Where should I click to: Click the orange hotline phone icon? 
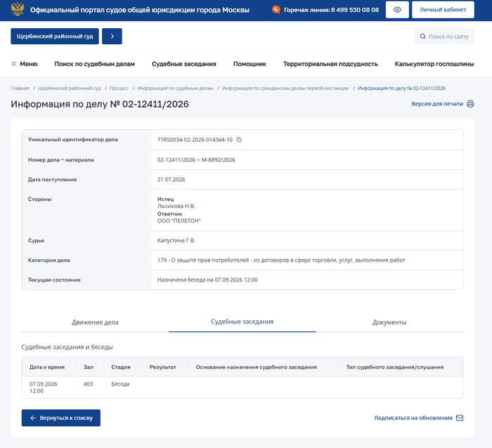pyautogui.click(x=276, y=10)
